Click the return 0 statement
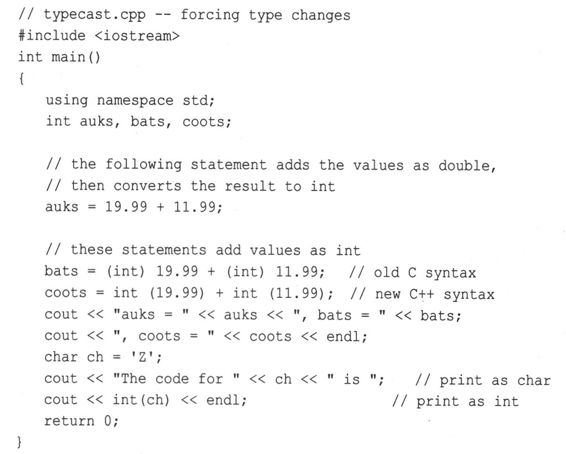566x454 pixels. coord(81,421)
